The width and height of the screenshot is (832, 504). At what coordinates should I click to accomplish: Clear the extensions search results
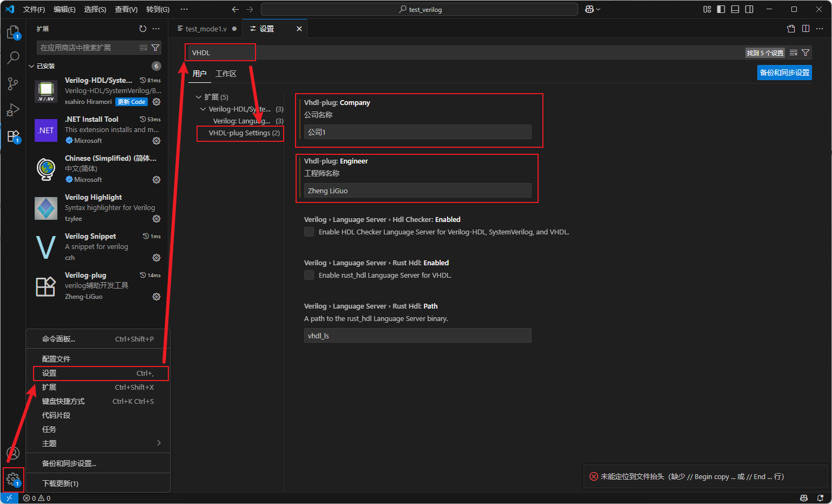(x=143, y=48)
